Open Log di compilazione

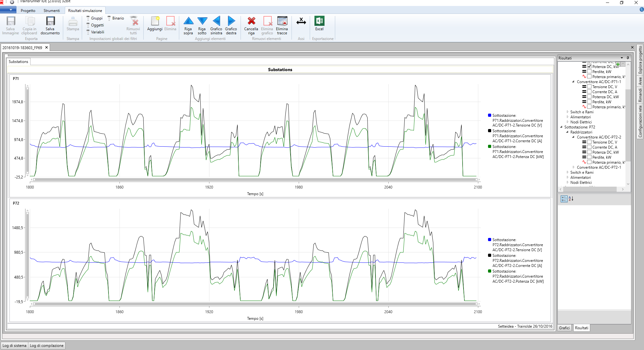47,345
